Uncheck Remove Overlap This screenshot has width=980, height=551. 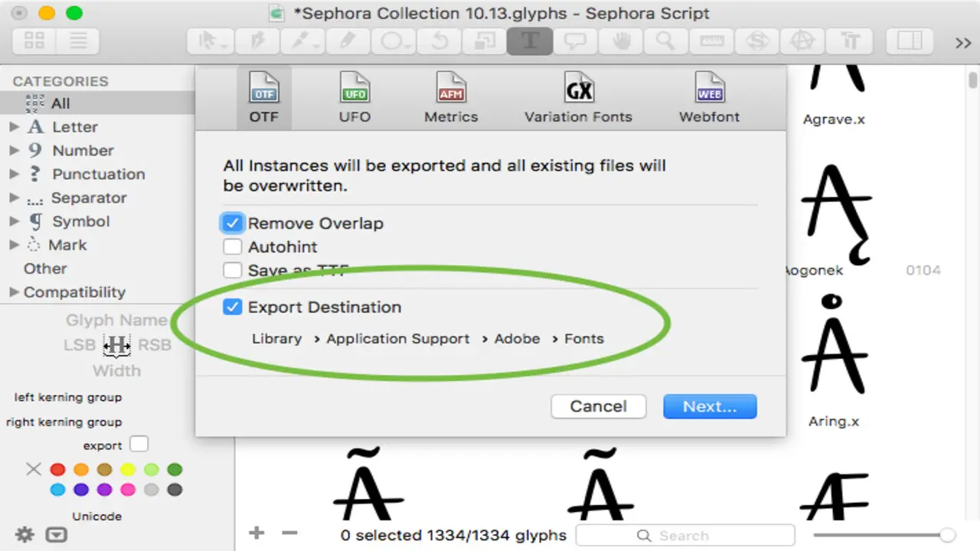click(232, 223)
